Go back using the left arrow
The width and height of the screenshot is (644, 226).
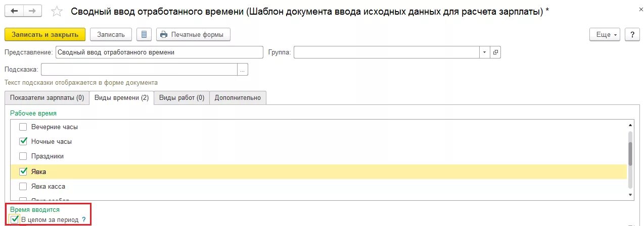coord(14,11)
